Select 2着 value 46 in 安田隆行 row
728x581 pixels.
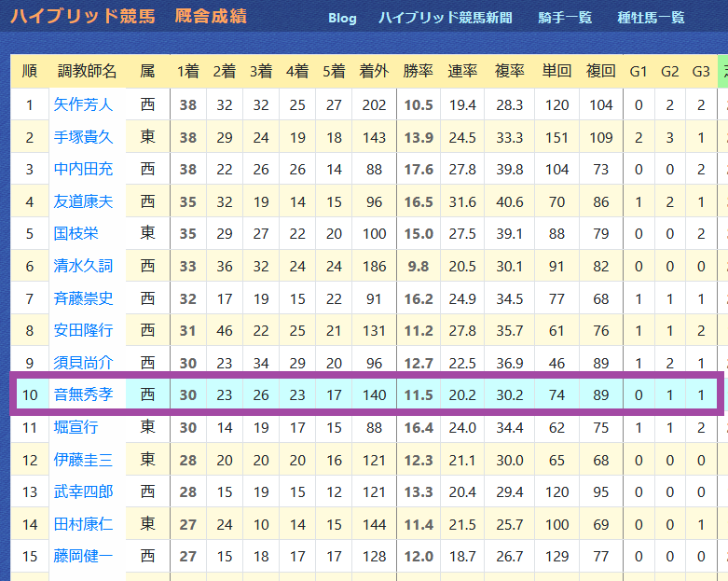[x=225, y=331]
